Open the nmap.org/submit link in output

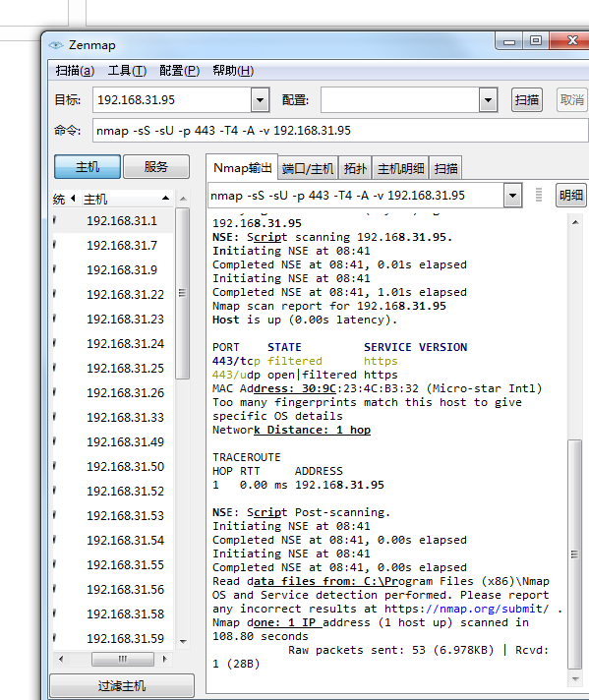(x=488, y=609)
